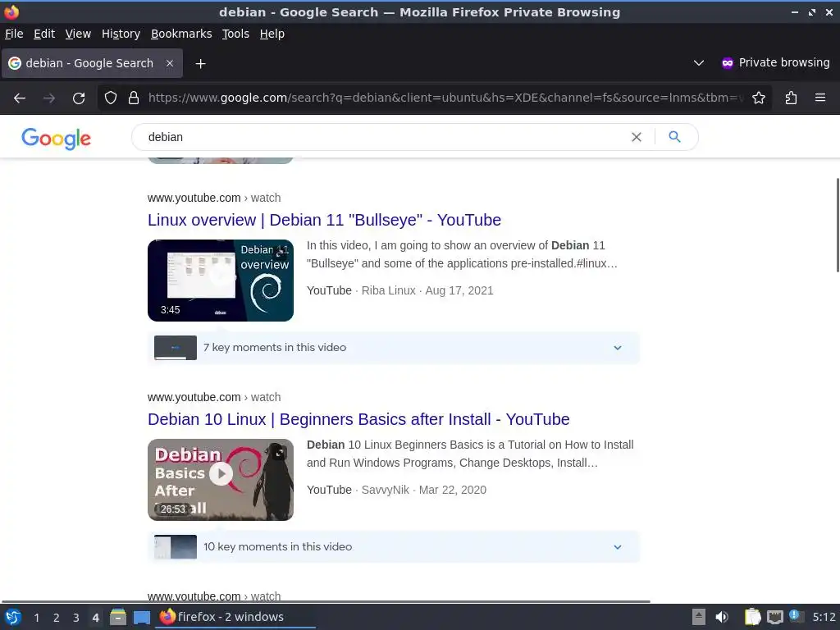This screenshot has height=630, width=840.
Task: Switch to workspace 1
Action: pyautogui.click(x=36, y=618)
